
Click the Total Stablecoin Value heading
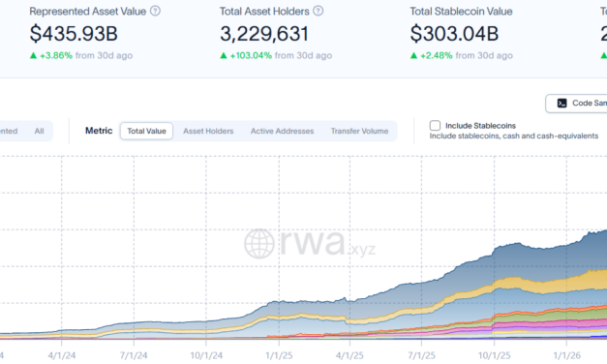(461, 12)
